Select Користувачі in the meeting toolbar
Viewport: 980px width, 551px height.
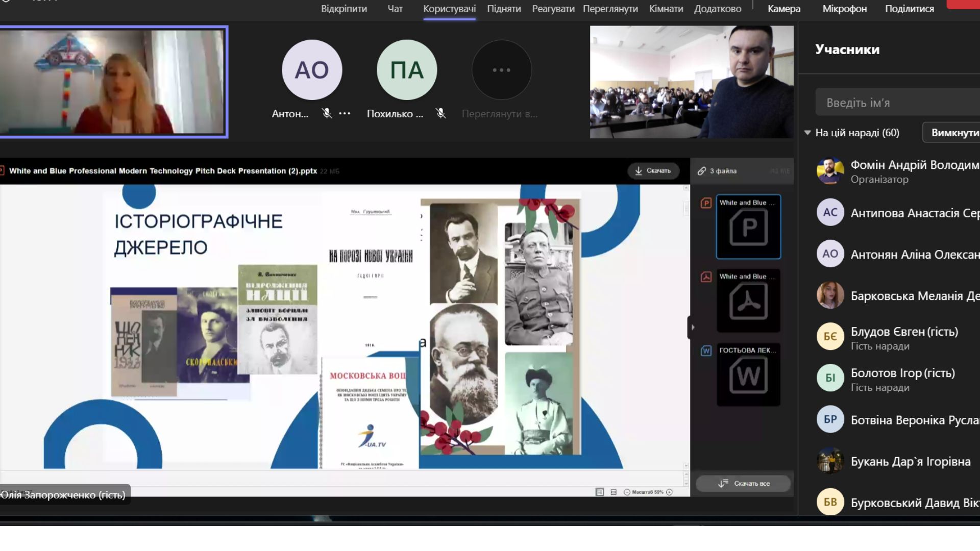coord(449,9)
